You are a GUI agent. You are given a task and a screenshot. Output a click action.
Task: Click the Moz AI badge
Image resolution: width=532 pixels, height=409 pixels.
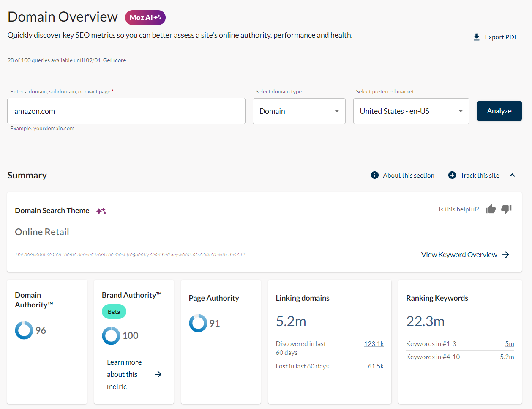tap(145, 17)
